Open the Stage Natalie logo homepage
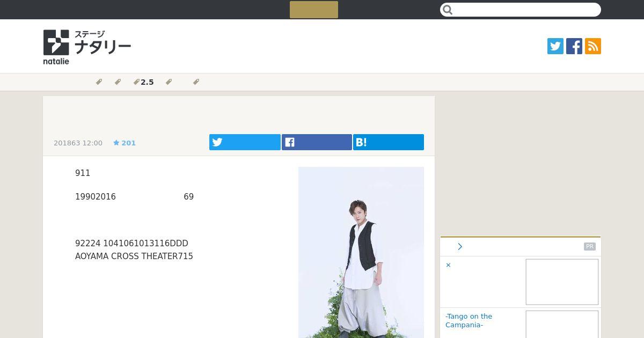The width and height of the screenshot is (644, 338). [x=87, y=47]
